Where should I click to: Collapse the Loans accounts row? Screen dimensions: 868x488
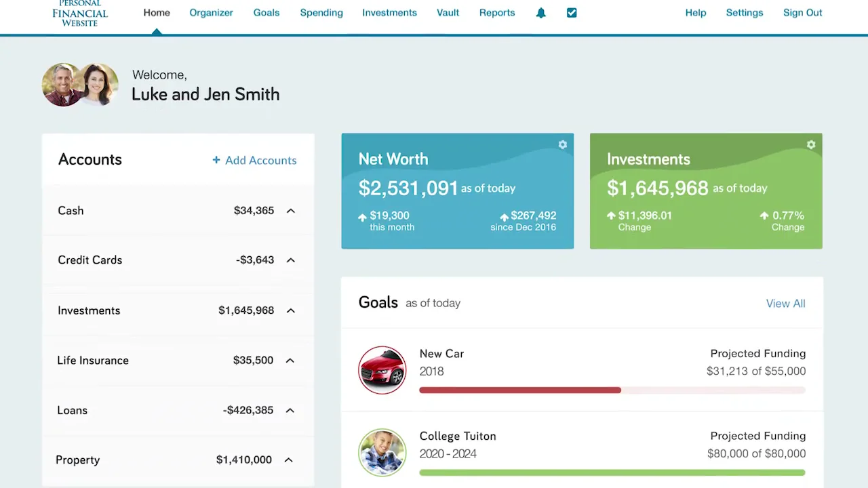click(x=290, y=410)
